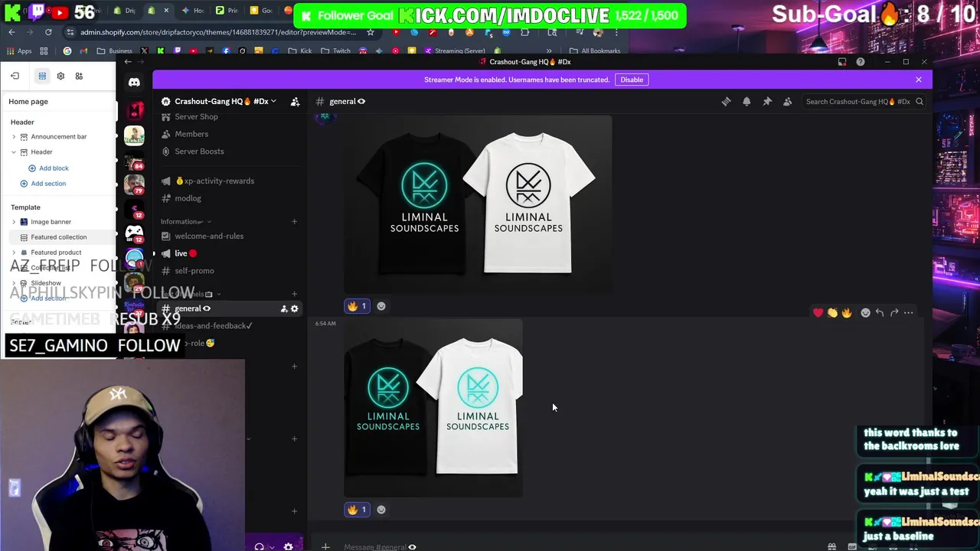Click reply arrow on message toolbar
980x551 pixels.
click(880, 312)
